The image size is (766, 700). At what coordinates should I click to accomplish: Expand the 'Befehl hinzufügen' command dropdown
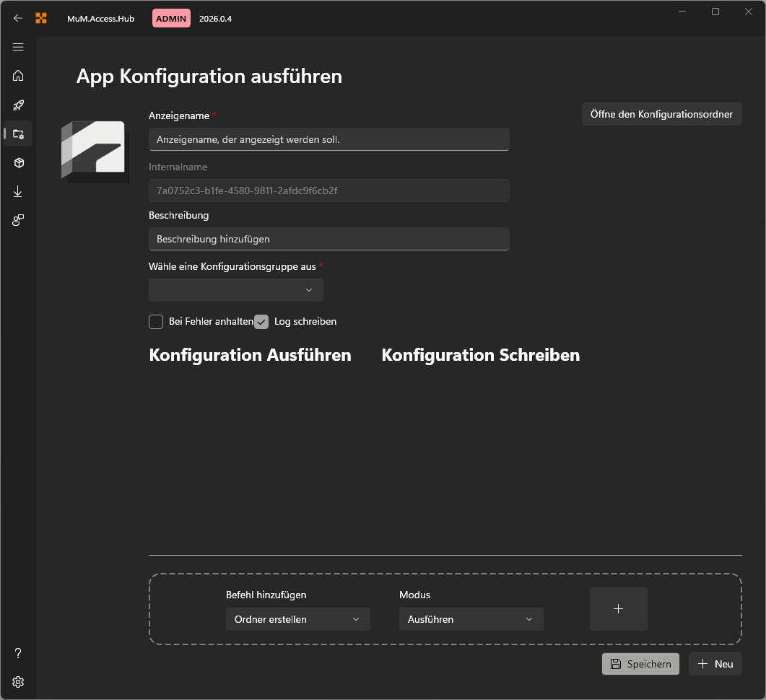pyautogui.click(x=297, y=619)
